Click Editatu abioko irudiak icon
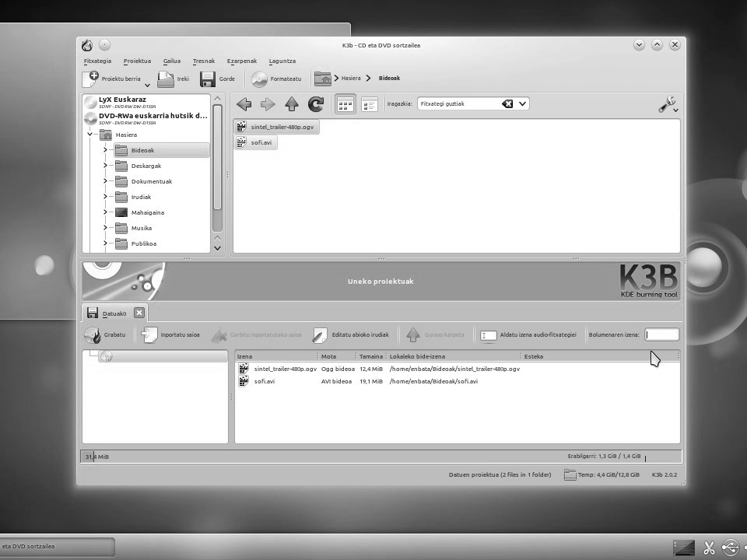 pyautogui.click(x=320, y=334)
